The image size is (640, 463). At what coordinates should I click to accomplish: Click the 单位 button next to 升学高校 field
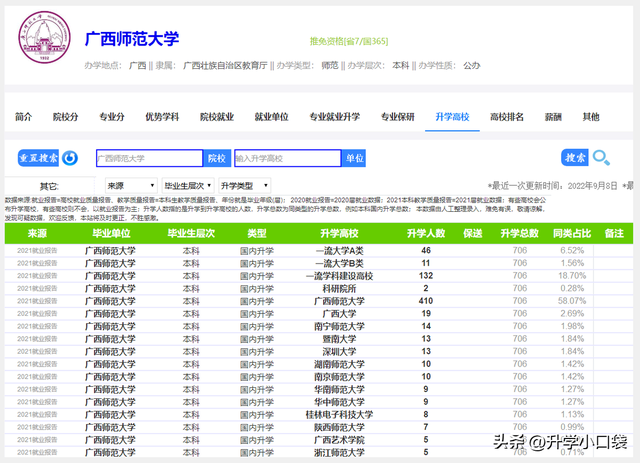click(354, 158)
